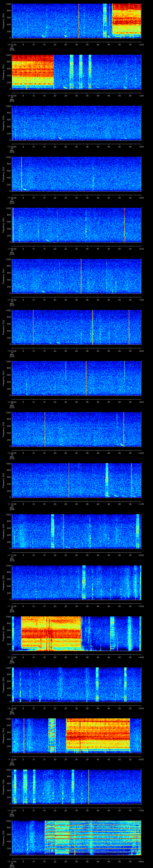Viewport: 153px width, 868px height.
Task: Click the harmonic striped band in the 11:17 spectrogram
Action: (x=93, y=837)
